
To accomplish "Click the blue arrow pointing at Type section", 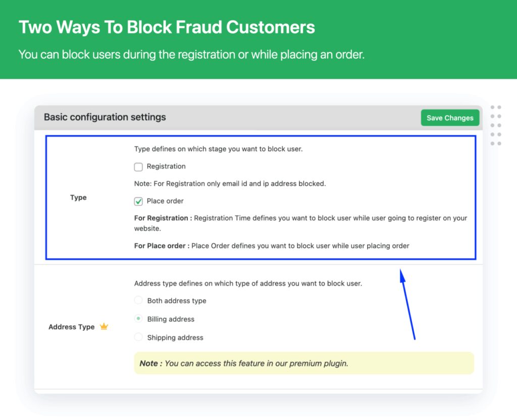I will click(406, 303).
